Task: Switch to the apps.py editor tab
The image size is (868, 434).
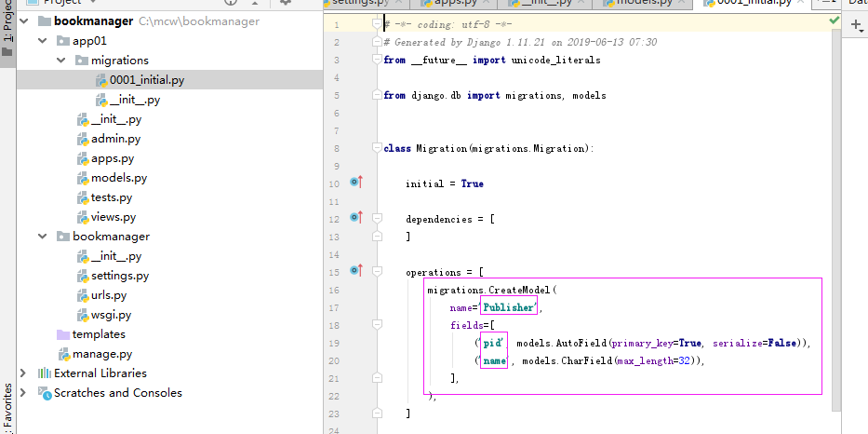Action: pos(453,4)
